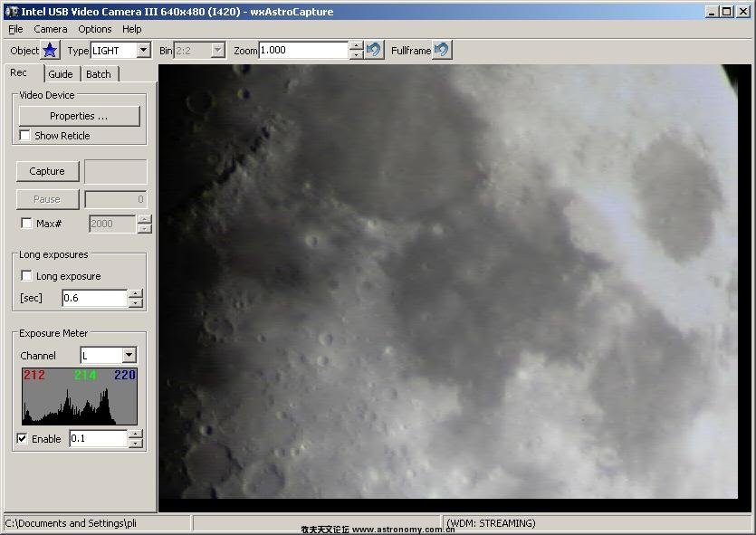Enable the Show Reticle checkbox
The image size is (756, 535).
25,136
